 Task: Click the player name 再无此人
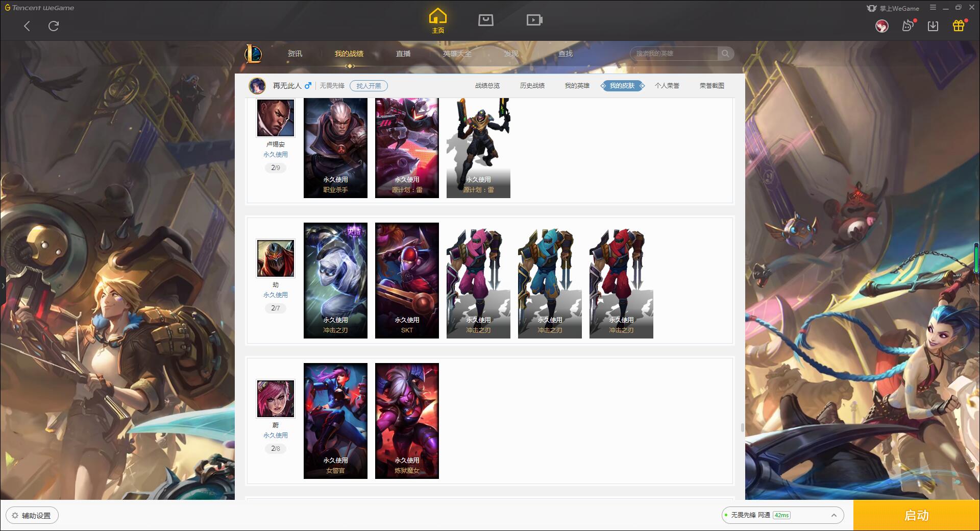tap(287, 86)
